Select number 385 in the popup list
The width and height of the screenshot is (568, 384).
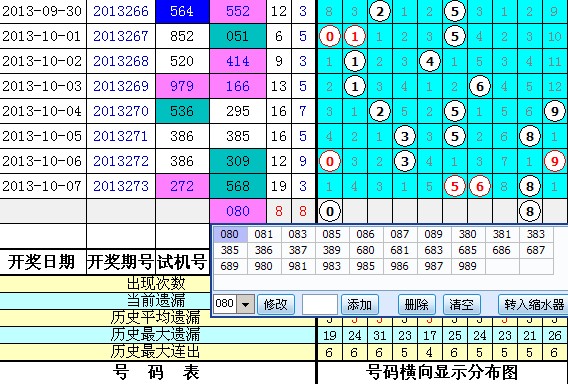click(230, 250)
